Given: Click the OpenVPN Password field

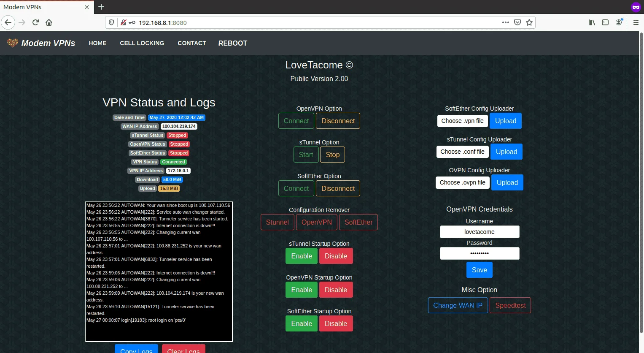Looking at the screenshot, I should click(x=480, y=253).
